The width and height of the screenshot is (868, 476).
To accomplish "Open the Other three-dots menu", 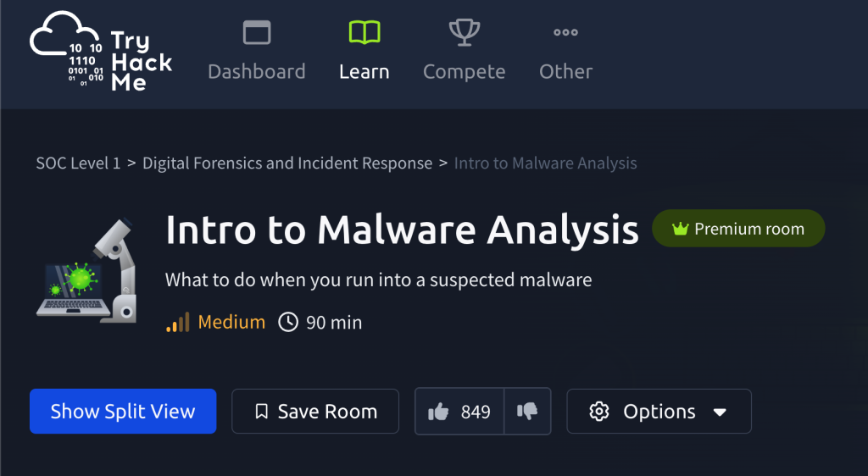I will click(565, 51).
